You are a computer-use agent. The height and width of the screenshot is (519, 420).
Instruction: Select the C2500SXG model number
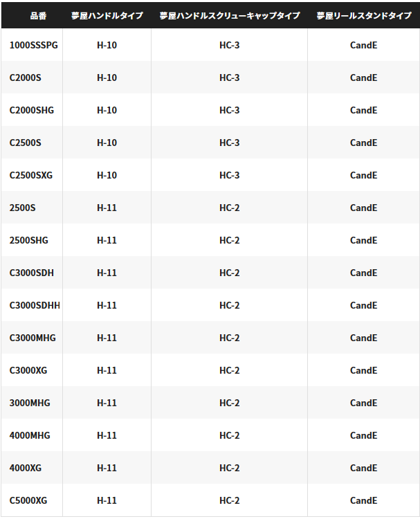31,175
